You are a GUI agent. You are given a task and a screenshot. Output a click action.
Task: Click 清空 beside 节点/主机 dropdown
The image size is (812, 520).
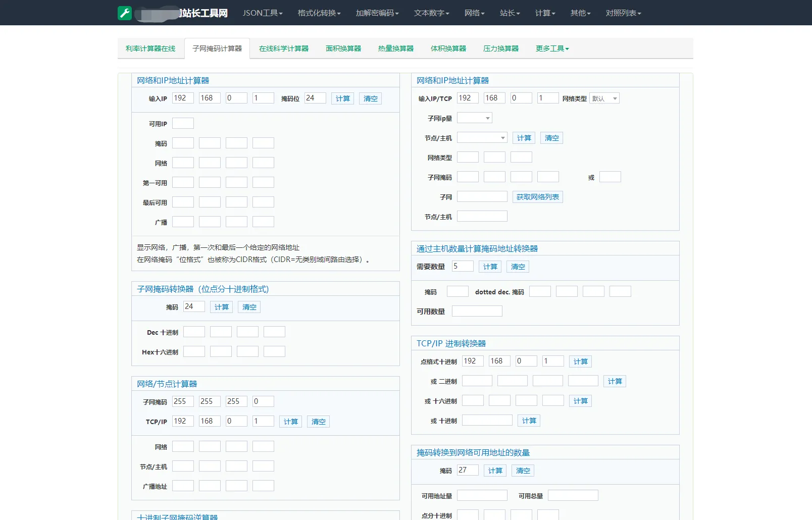pos(552,138)
